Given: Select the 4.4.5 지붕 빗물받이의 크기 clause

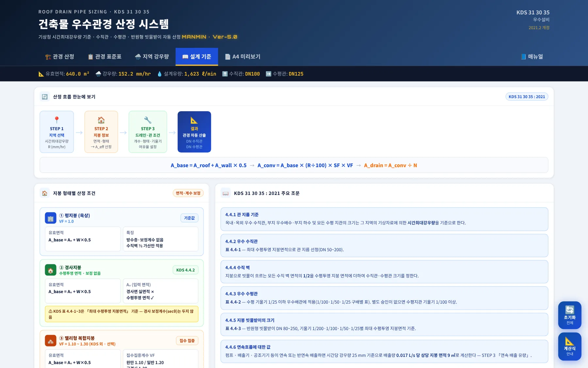Looking at the screenshot, I should pyautogui.click(x=384, y=324).
